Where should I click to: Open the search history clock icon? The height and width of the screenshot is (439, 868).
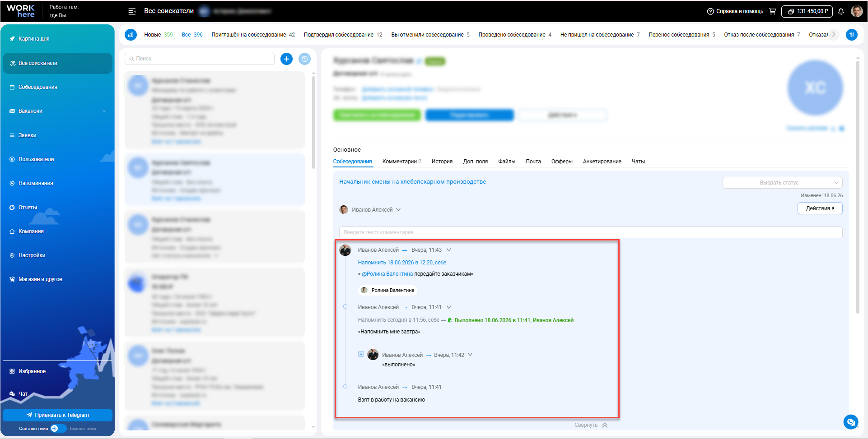click(305, 59)
